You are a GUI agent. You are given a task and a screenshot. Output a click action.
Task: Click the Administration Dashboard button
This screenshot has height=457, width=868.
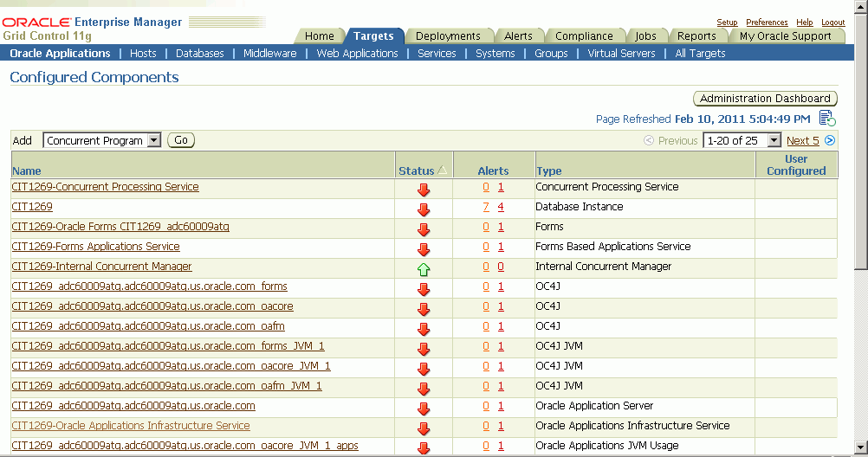[x=765, y=99]
